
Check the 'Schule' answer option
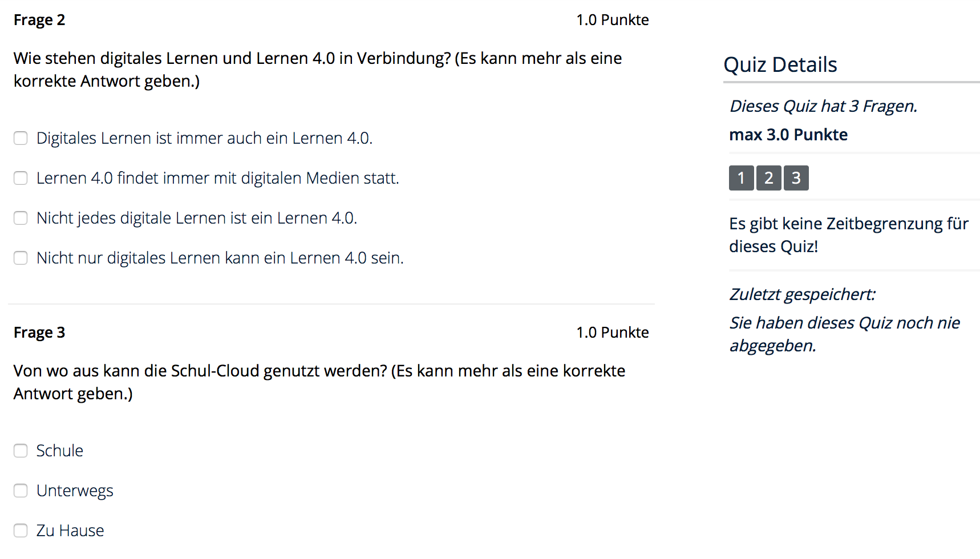(21, 451)
